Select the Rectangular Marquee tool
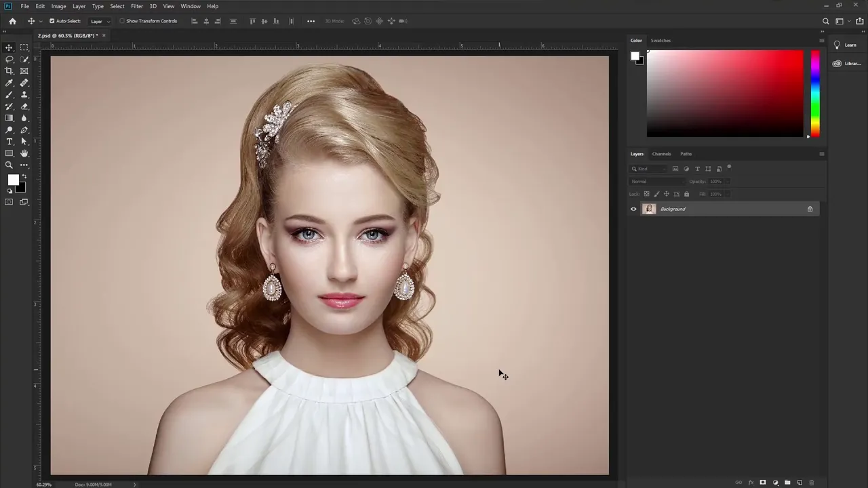Screen dimensions: 868x488 pyautogui.click(x=24, y=47)
